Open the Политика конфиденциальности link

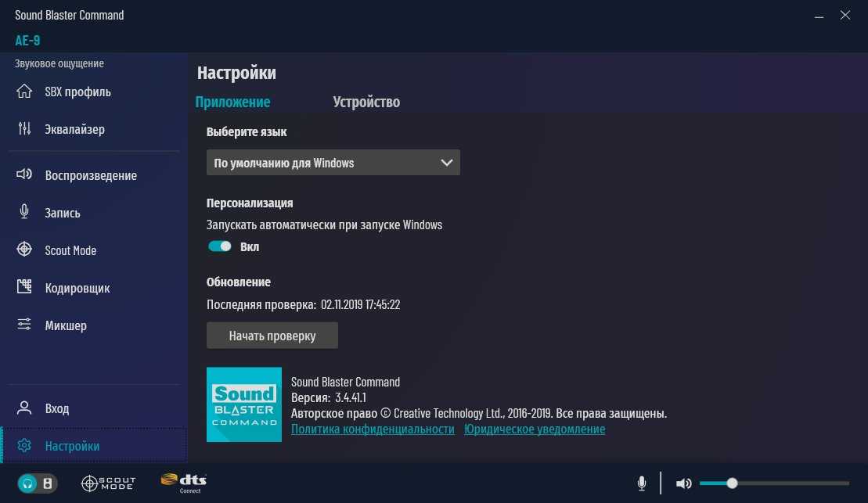(373, 429)
